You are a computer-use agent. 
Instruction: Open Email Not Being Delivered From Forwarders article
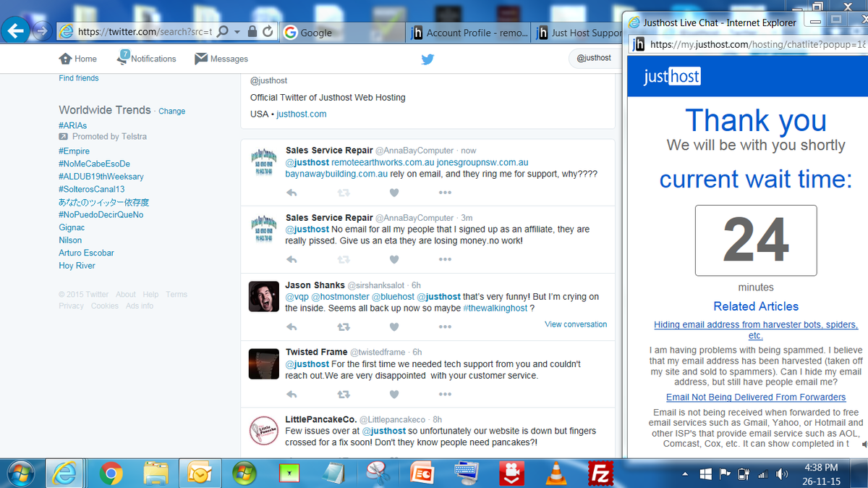coord(756,397)
